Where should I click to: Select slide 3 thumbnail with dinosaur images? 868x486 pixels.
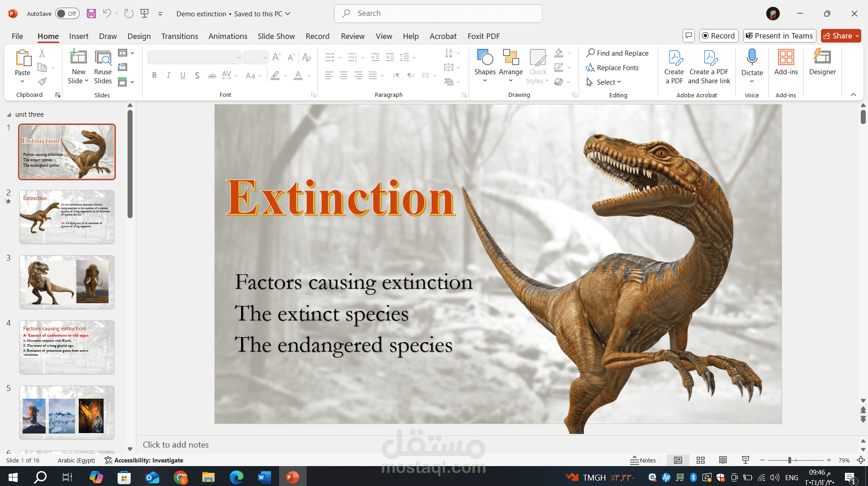(66, 282)
